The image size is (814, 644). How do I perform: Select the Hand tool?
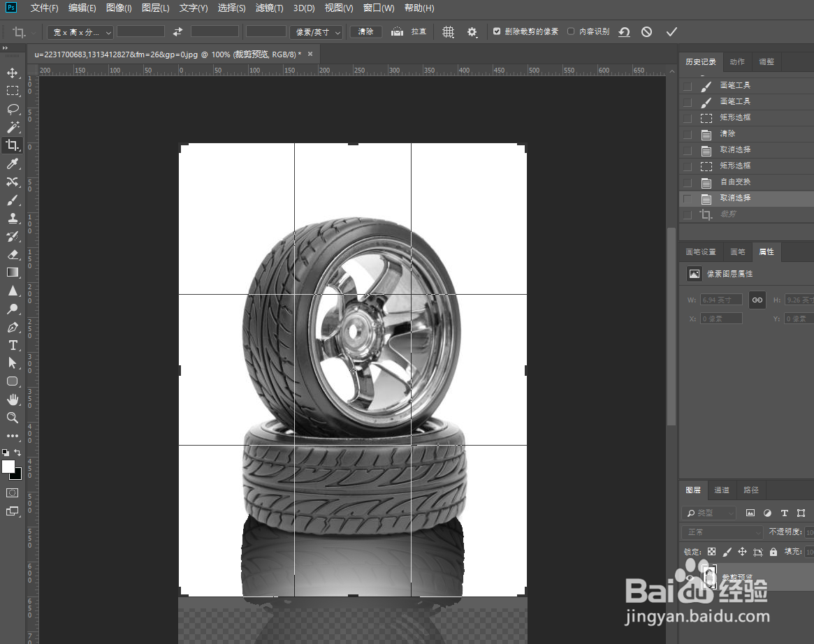[13, 400]
